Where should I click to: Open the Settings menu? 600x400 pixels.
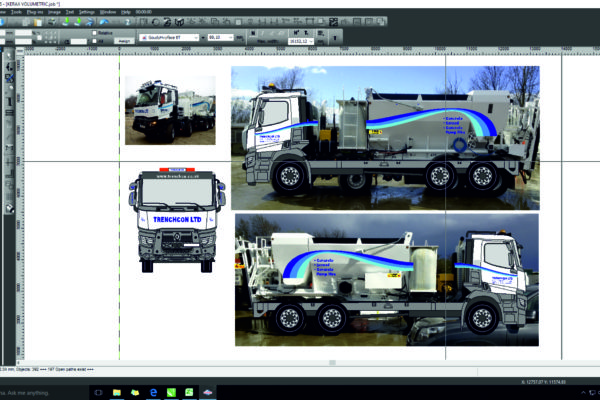[87, 12]
